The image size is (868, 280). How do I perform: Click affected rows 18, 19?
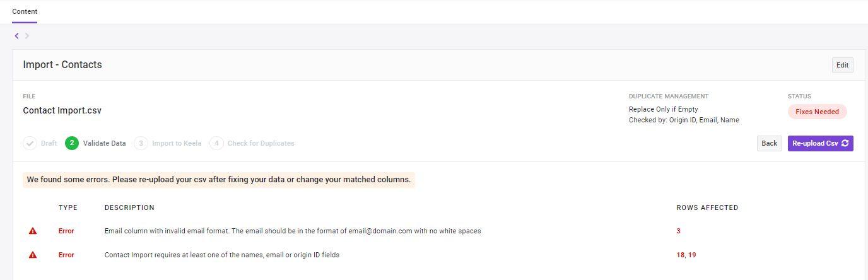pyautogui.click(x=686, y=255)
